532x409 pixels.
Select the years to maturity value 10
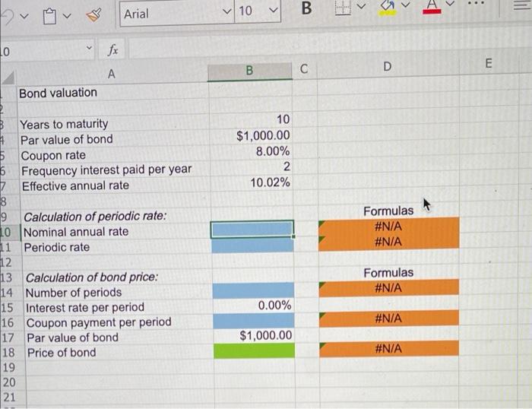(251, 119)
